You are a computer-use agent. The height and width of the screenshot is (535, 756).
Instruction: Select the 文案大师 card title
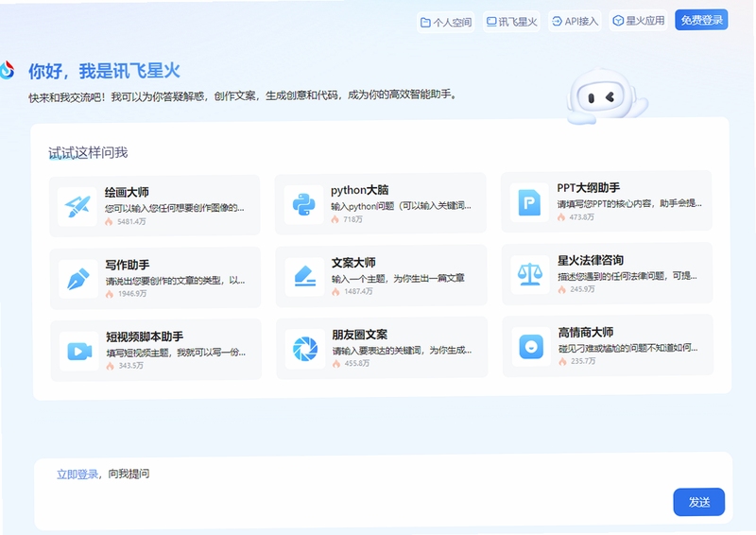point(353,263)
